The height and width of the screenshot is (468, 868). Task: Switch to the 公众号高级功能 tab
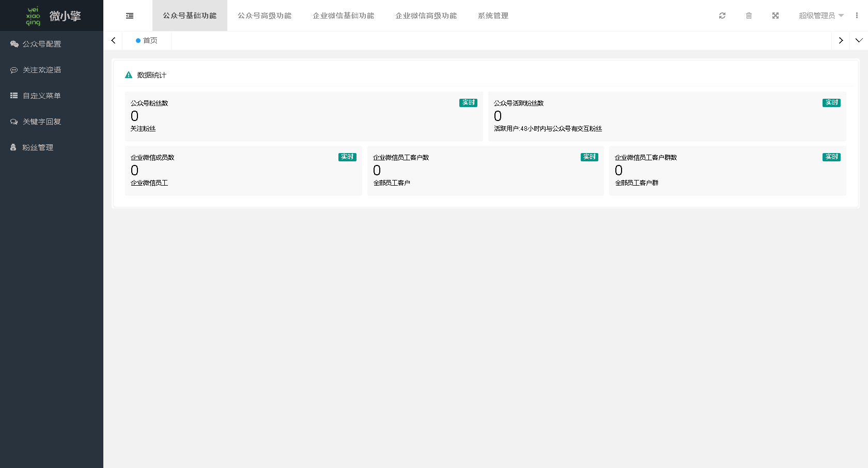[265, 16]
